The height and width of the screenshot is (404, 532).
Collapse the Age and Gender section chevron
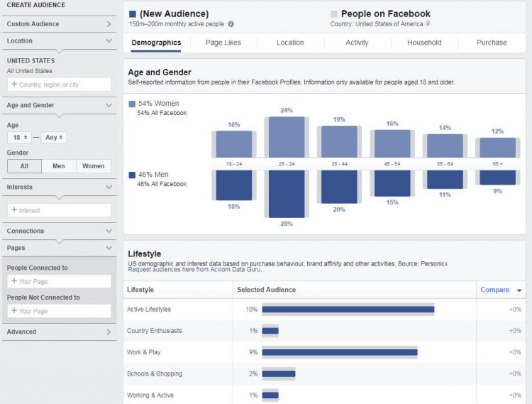click(109, 105)
